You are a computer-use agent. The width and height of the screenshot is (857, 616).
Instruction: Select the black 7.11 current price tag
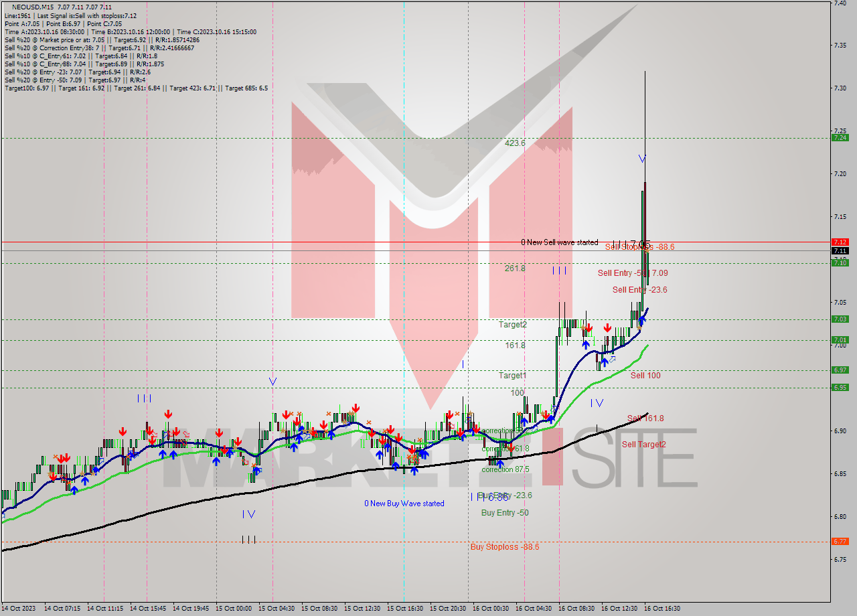click(840, 250)
